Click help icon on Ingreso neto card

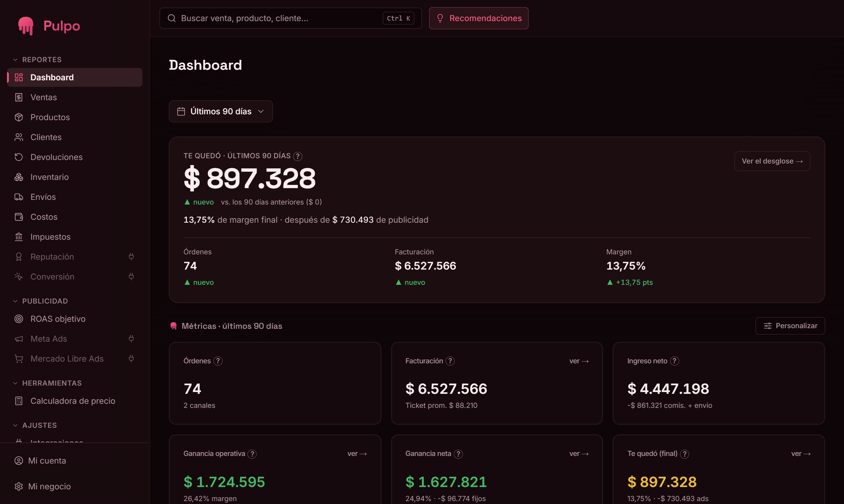tap(674, 361)
